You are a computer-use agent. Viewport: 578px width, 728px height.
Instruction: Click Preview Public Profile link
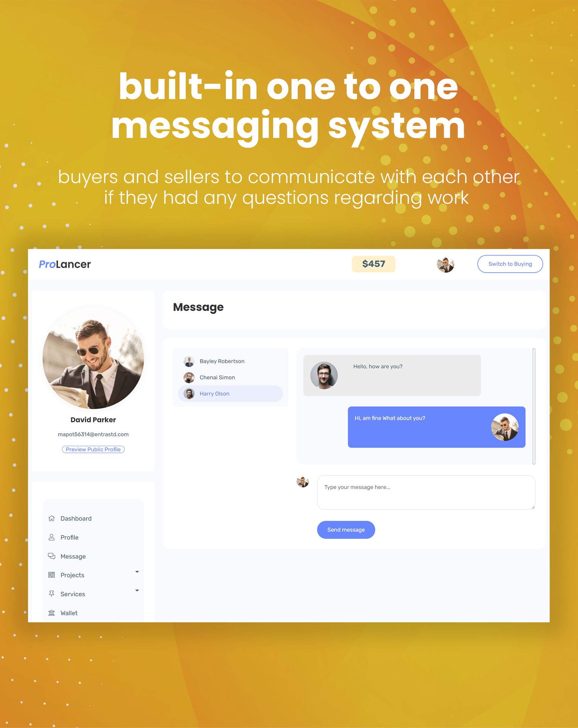tap(93, 450)
